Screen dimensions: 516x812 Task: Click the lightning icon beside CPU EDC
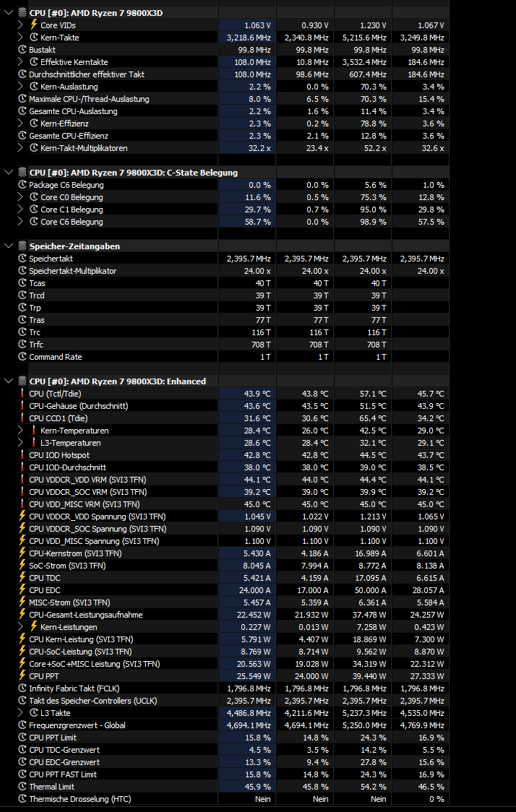point(22,589)
